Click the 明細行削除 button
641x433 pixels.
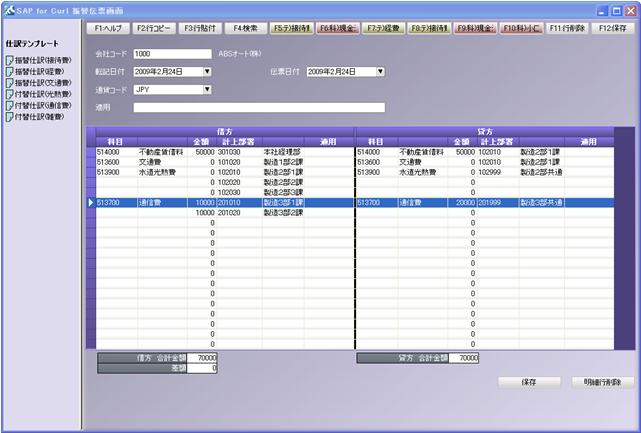click(x=603, y=382)
